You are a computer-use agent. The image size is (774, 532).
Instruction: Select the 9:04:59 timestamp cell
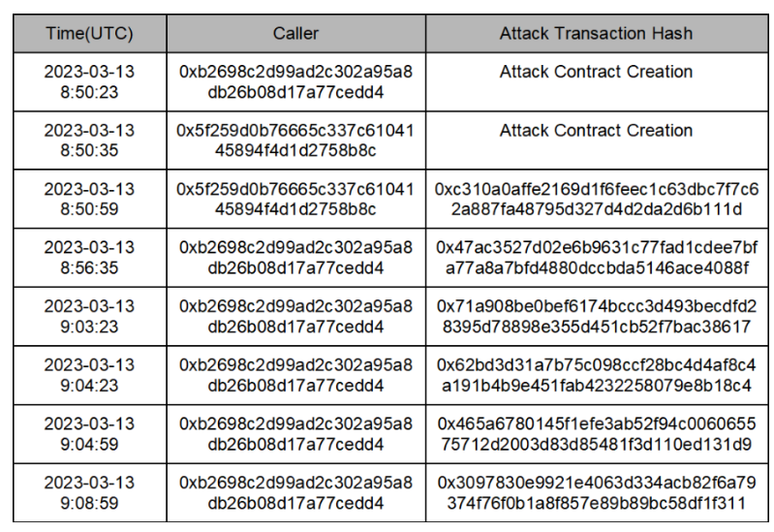(x=90, y=434)
